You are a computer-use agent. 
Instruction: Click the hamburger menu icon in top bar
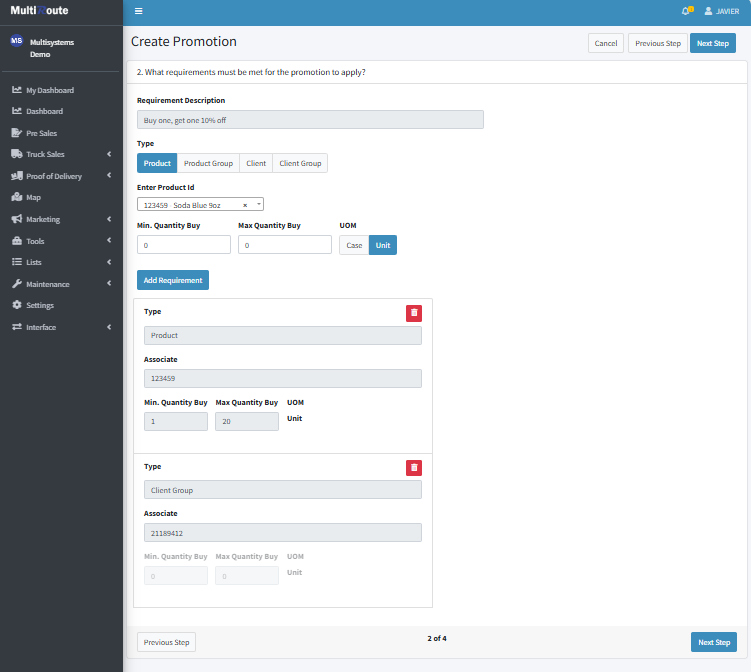(x=138, y=11)
